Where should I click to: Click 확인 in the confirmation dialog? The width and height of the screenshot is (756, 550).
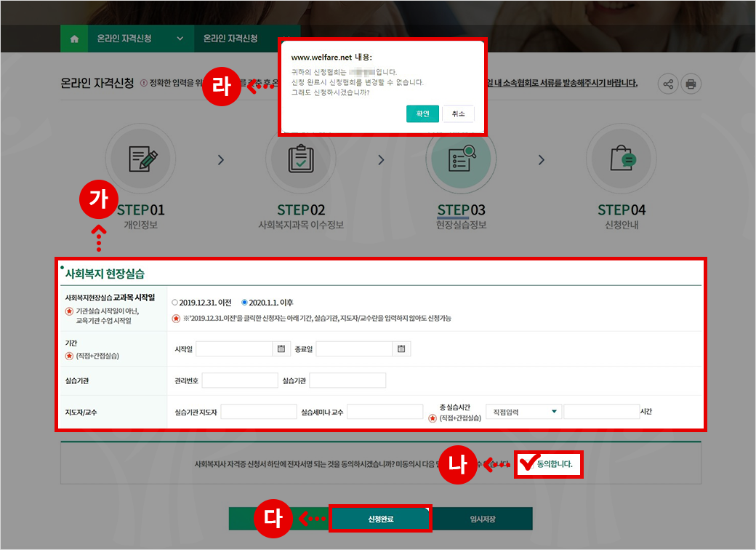(x=422, y=113)
